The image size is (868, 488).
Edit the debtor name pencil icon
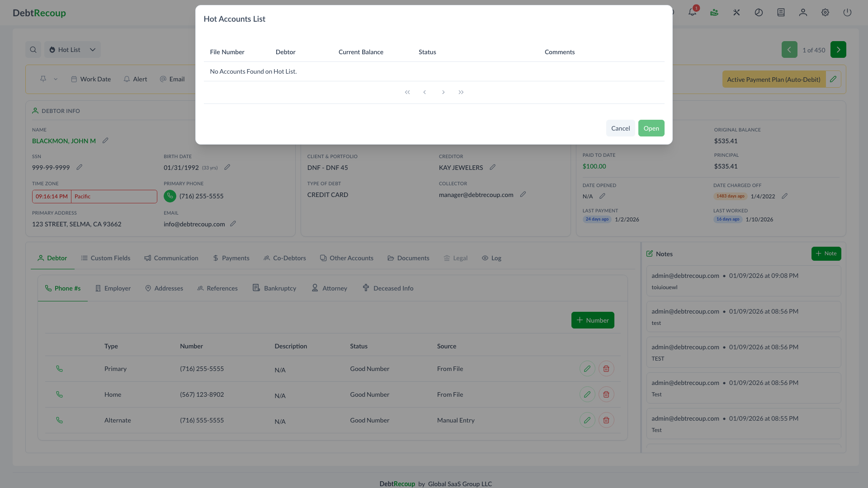click(x=105, y=141)
